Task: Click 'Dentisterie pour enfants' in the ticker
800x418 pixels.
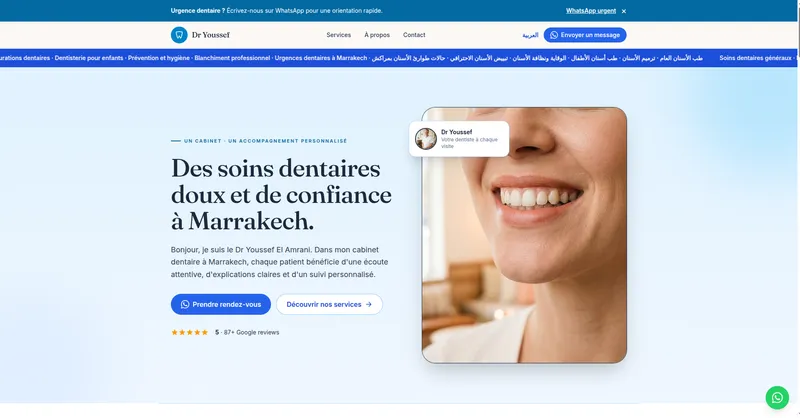Action: tap(89, 58)
